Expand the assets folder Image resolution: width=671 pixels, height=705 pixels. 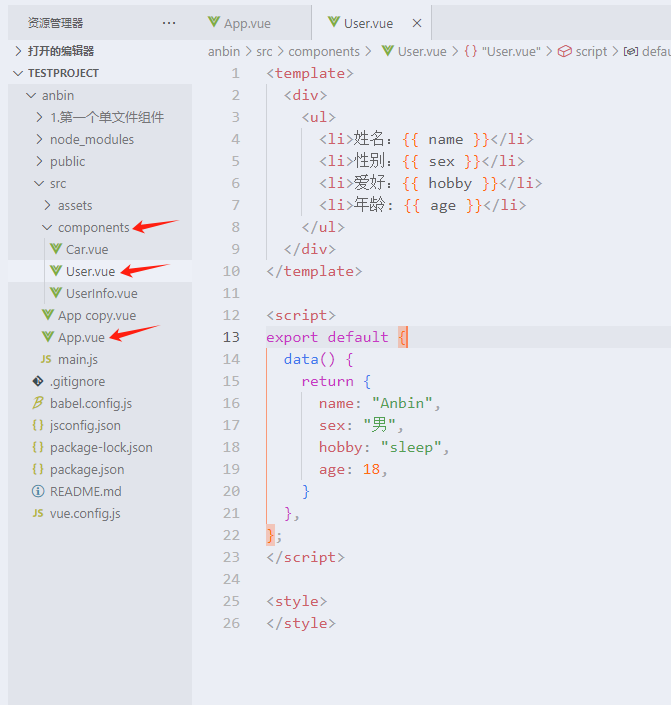(x=47, y=205)
